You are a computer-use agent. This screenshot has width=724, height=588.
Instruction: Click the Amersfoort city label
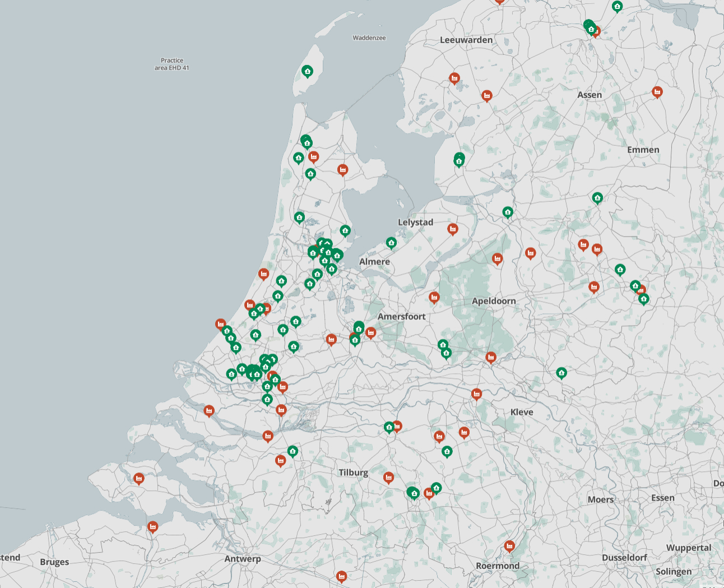click(x=401, y=317)
